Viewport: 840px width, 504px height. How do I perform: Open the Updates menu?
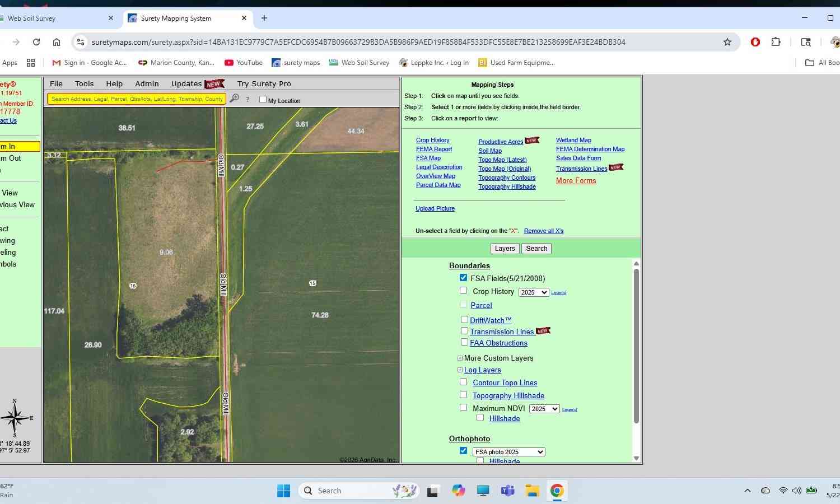(x=186, y=83)
